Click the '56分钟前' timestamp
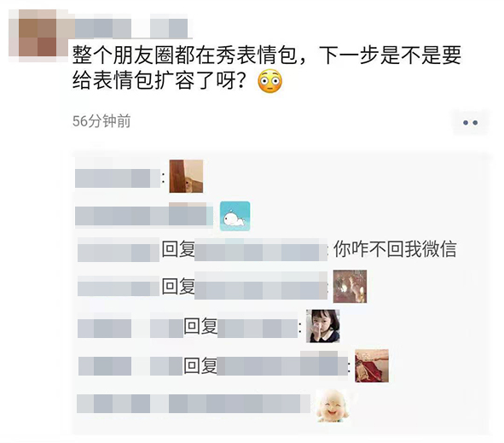504x443 pixels. pos(101,121)
